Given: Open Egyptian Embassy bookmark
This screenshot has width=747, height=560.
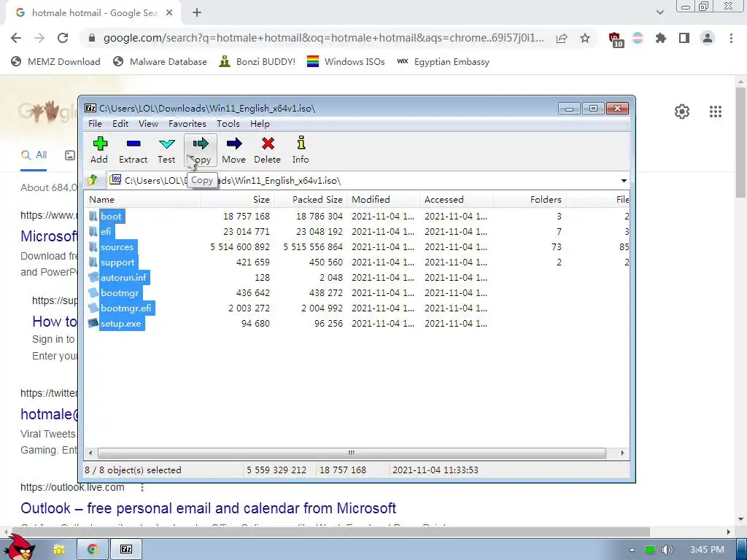Looking at the screenshot, I should [443, 62].
